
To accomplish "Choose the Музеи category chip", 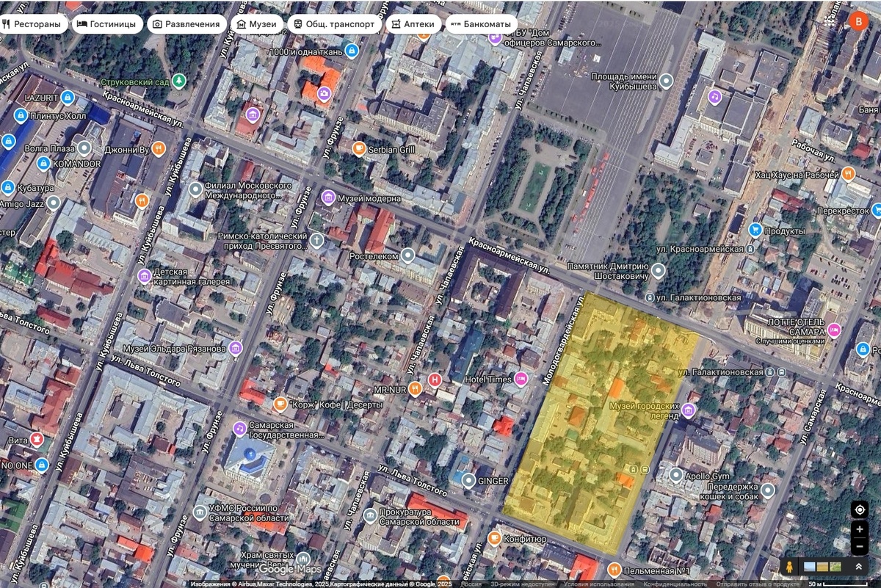I will tap(257, 23).
